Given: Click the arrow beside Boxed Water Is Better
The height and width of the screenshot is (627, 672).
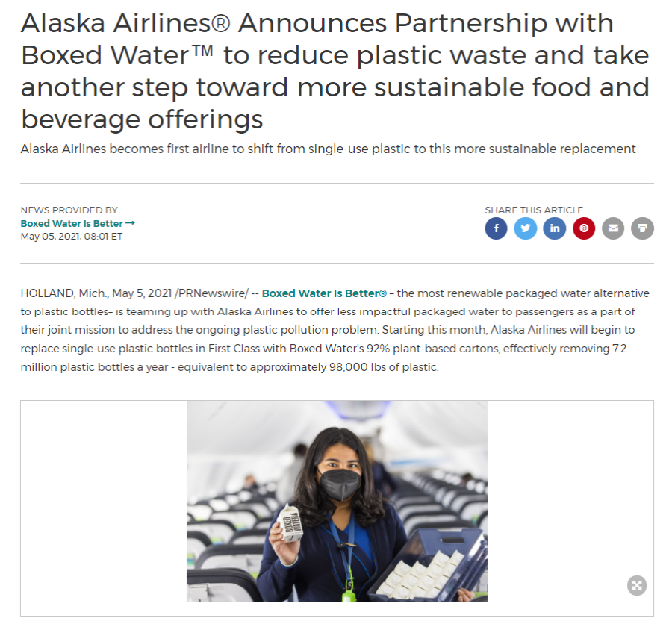Looking at the screenshot, I should coord(130,223).
